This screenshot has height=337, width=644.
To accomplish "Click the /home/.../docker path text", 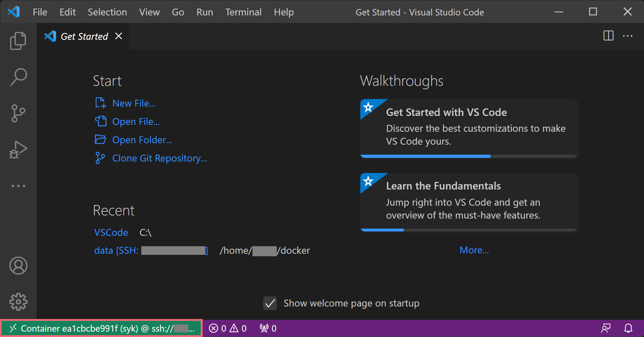I will click(265, 251).
